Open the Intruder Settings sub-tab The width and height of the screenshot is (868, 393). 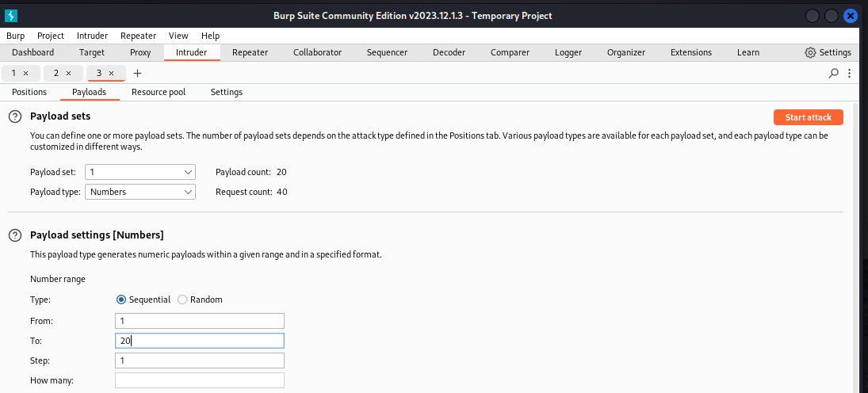click(227, 92)
